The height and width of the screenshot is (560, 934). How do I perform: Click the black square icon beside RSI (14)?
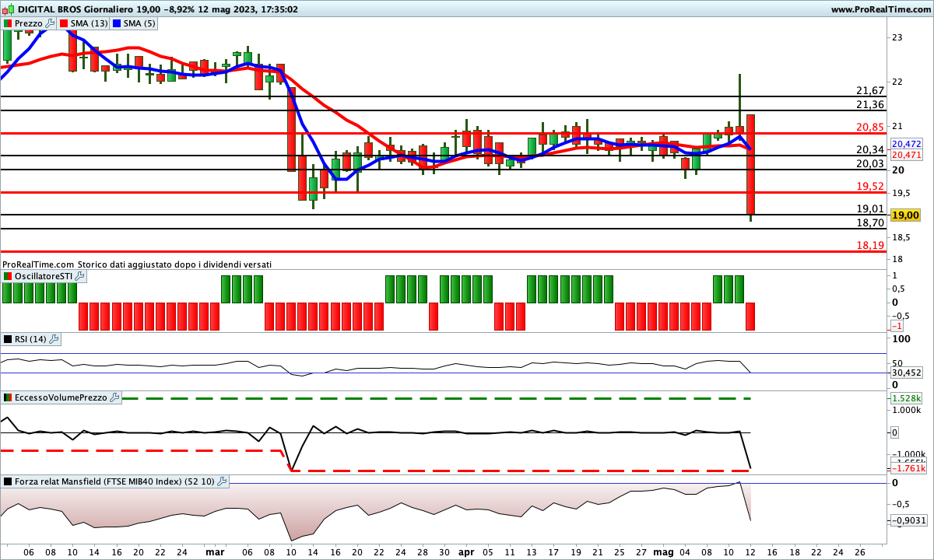[x=9, y=339]
